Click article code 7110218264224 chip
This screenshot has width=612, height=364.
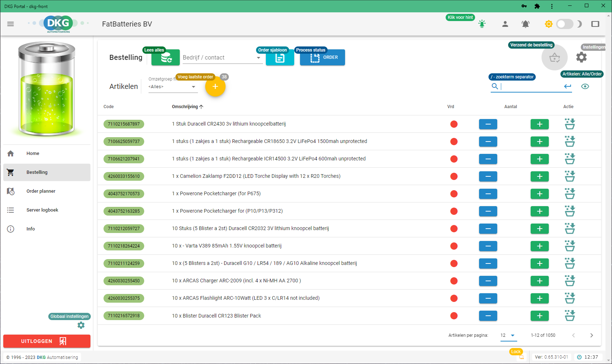click(x=124, y=246)
